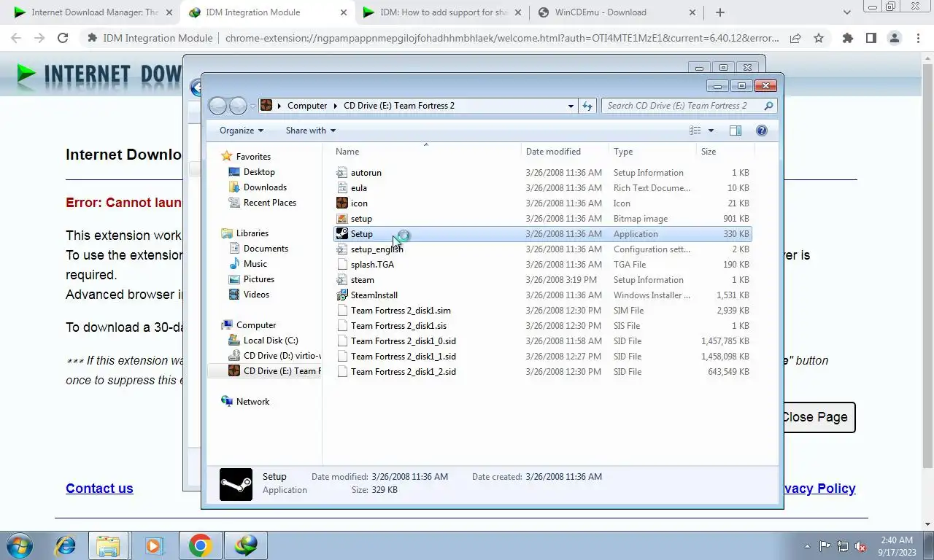
Task: Expand the Computer breadcrumb arrow
Action: pos(335,106)
